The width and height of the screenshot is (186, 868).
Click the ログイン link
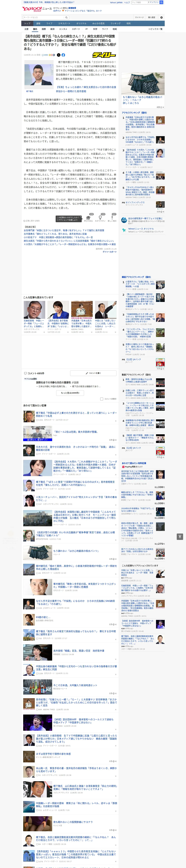57,11
